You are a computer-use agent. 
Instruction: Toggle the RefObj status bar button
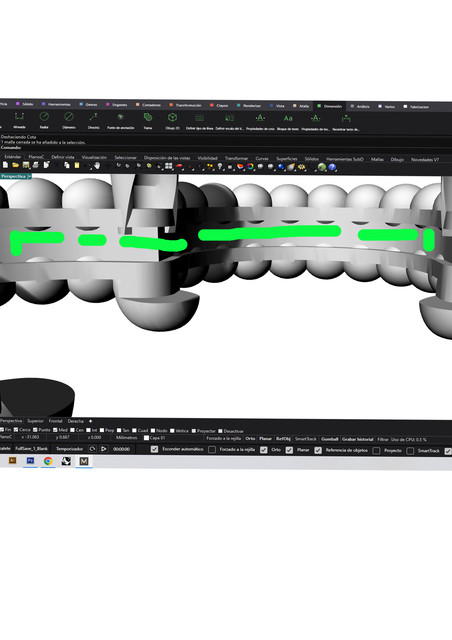pos(283,439)
